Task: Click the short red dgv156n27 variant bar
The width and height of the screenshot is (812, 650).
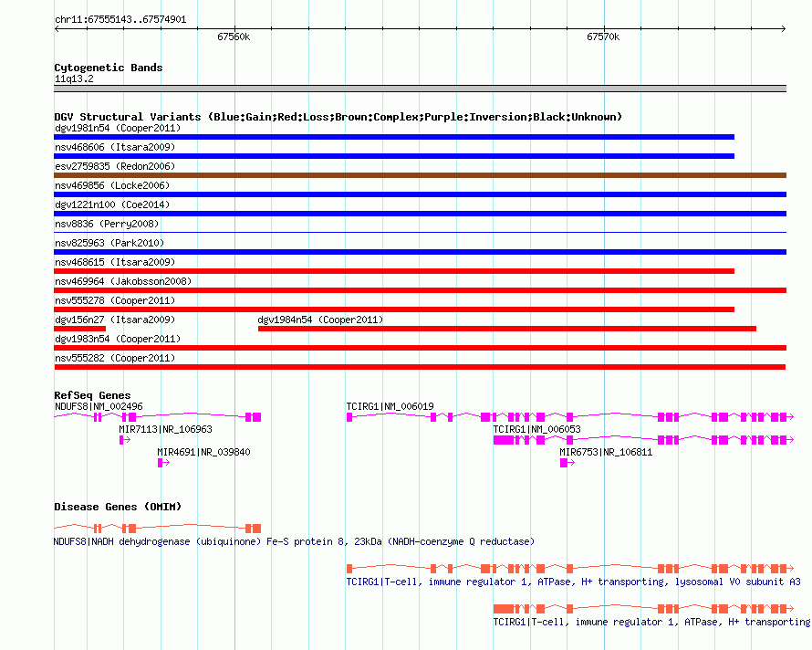Action: pos(80,329)
